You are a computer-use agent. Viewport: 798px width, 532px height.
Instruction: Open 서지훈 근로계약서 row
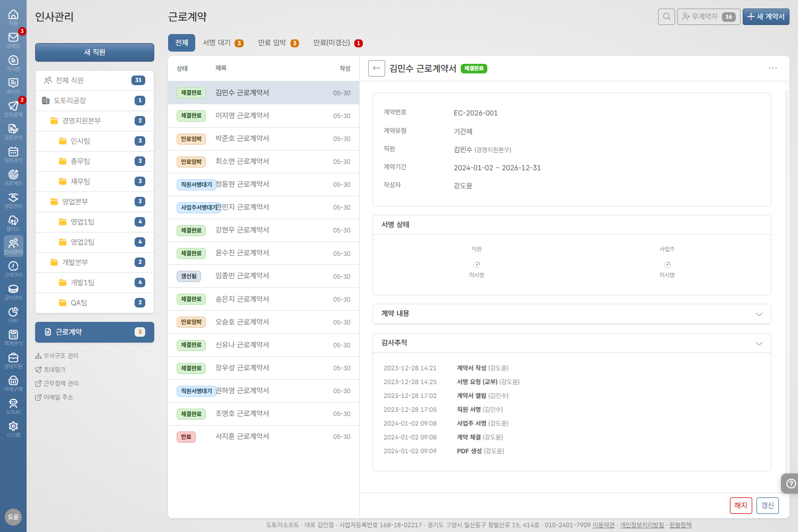(263, 437)
